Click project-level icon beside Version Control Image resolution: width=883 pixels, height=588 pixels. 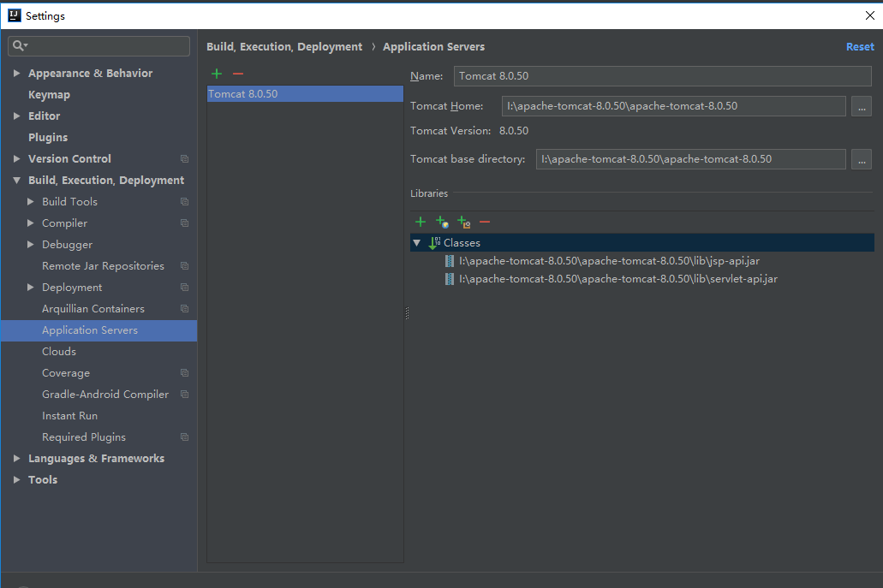[184, 158]
